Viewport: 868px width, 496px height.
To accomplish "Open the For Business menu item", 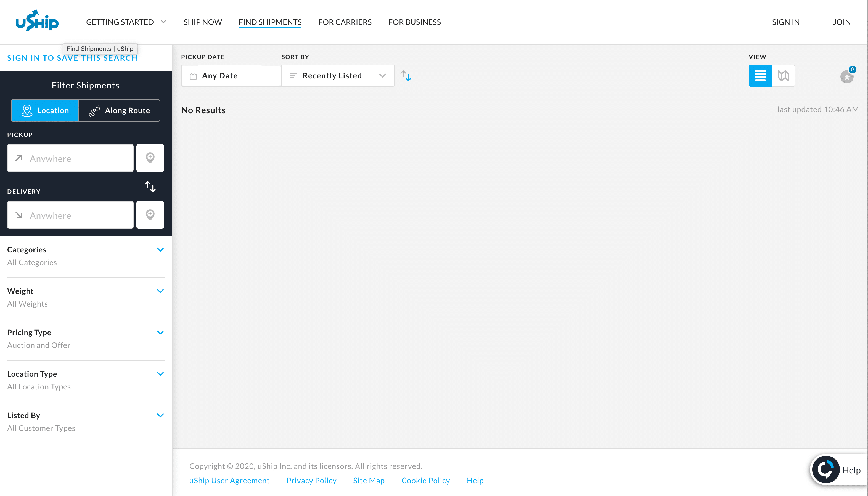I will (x=414, y=22).
